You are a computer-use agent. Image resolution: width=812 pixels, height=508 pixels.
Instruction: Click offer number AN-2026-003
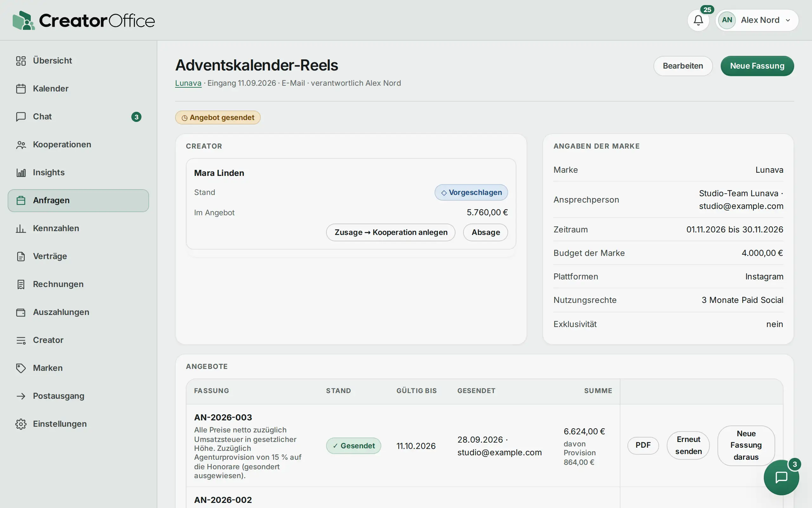[x=223, y=417]
